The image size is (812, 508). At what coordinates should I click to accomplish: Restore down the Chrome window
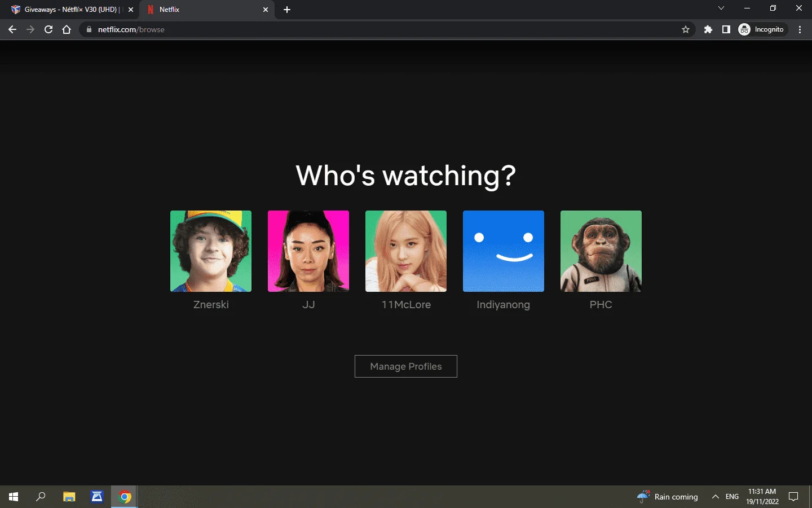773,8
